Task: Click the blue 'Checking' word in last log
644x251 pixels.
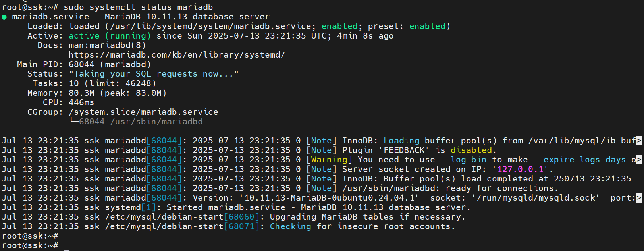Action: tap(290, 226)
